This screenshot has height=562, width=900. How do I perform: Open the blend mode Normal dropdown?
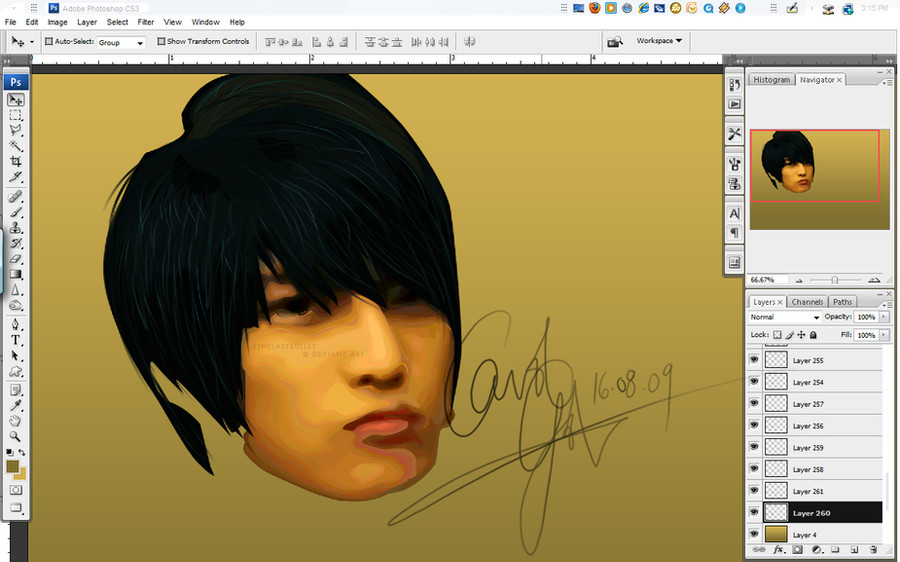click(784, 317)
